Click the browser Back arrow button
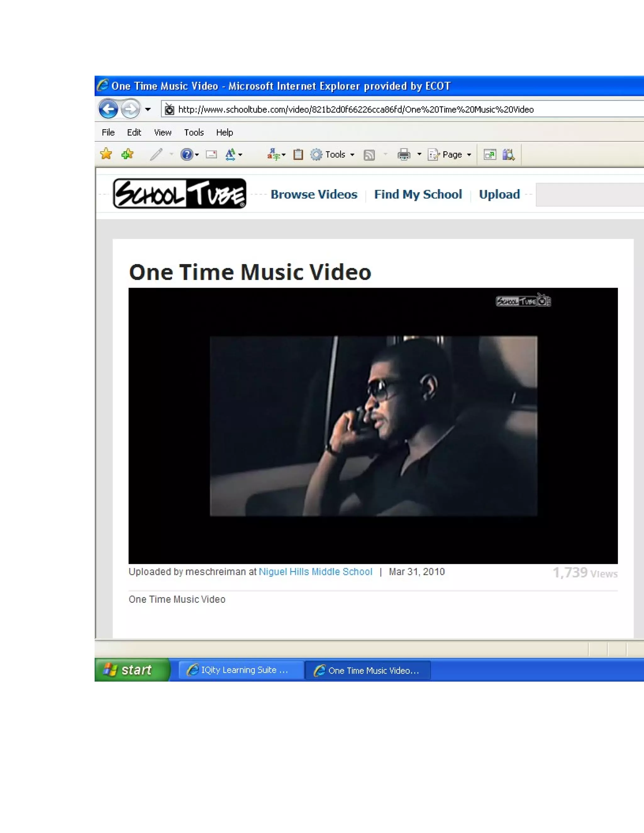The width and height of the screenshot is (644, 833). tap(108, 109)
